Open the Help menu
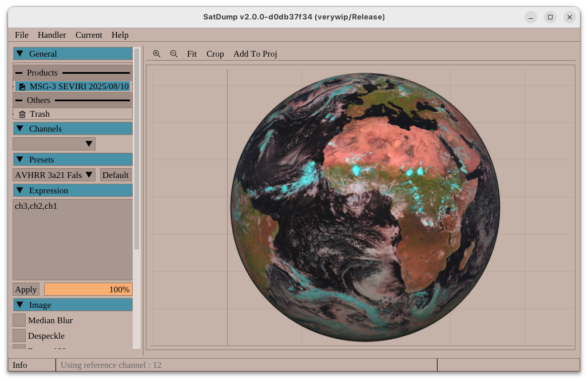Screen dimensions: 588x381 tap(120, 35)
